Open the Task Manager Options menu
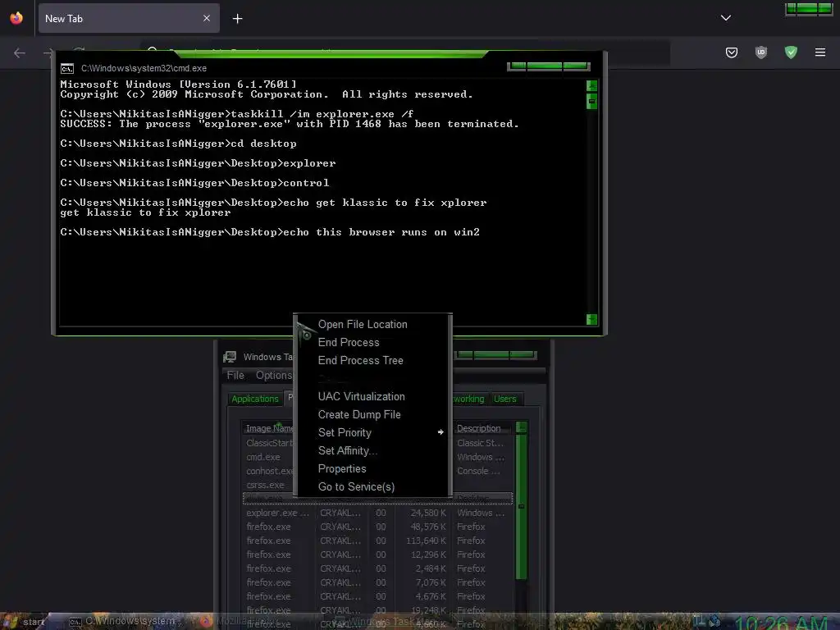Viewport: 840px width, 630px height. (x=273, y=376)
